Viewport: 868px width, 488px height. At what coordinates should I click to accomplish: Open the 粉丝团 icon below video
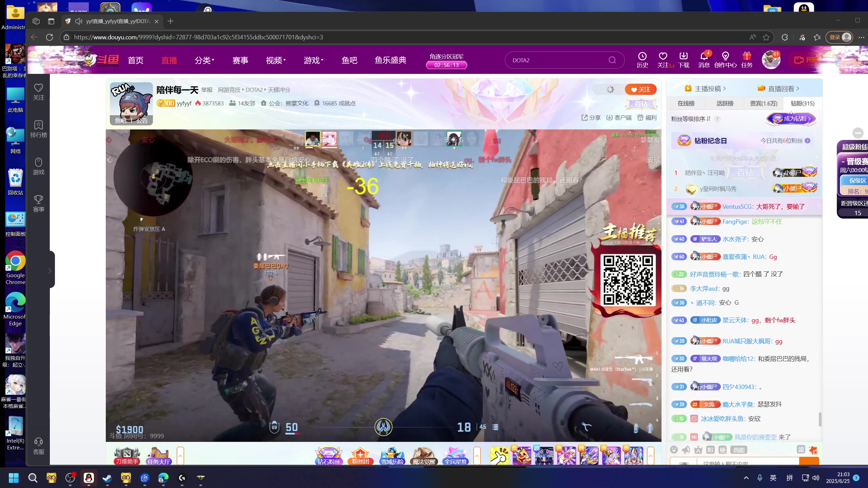[x=360, y=455]
